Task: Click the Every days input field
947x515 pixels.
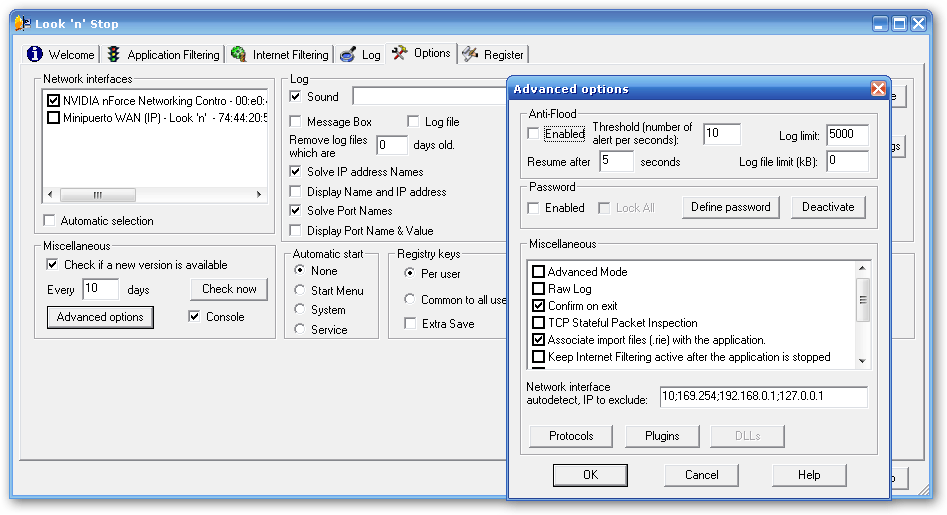Action: coord(100,289)
